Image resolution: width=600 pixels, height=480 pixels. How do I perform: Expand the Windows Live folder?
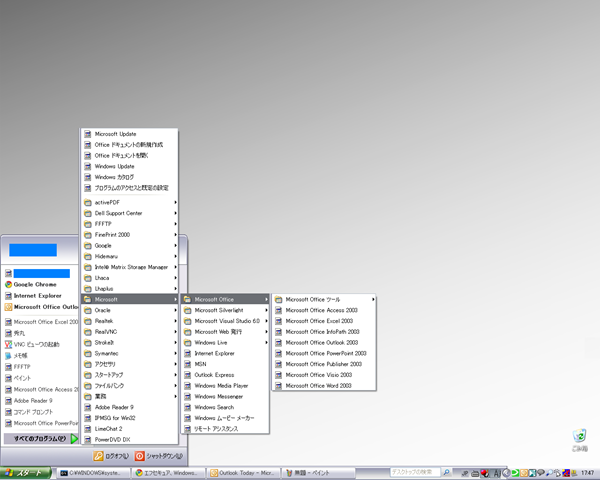pos(225,343)
